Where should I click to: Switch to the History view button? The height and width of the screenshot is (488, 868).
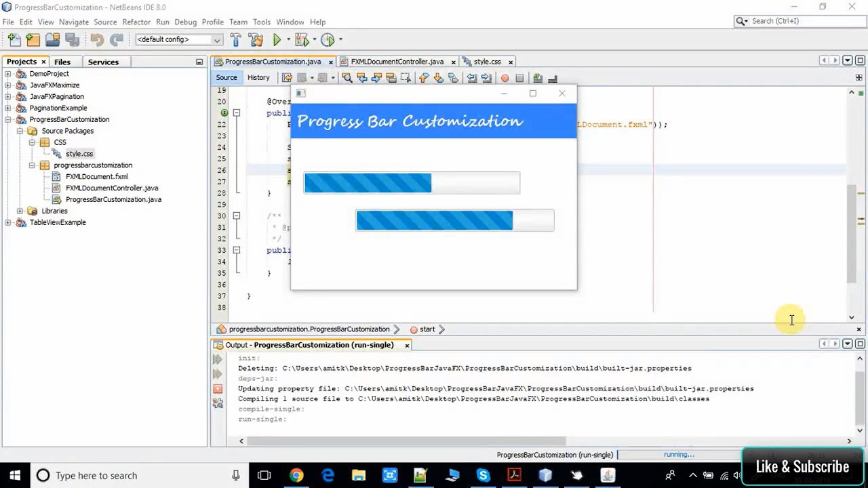[x=258, y=77]
